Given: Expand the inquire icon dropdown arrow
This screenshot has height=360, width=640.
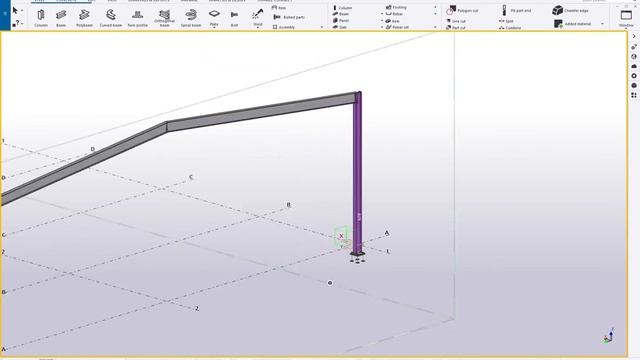Looking at the screenshot, I should [22, 24].
